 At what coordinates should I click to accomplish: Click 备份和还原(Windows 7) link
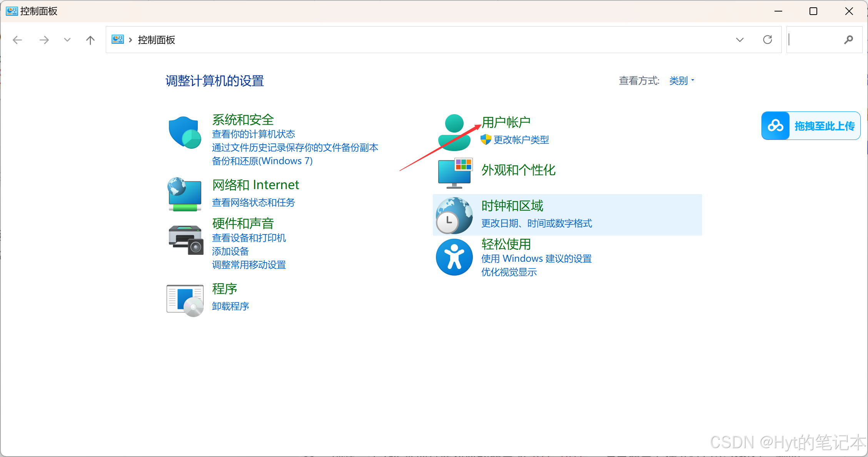(x=262, y=161)
